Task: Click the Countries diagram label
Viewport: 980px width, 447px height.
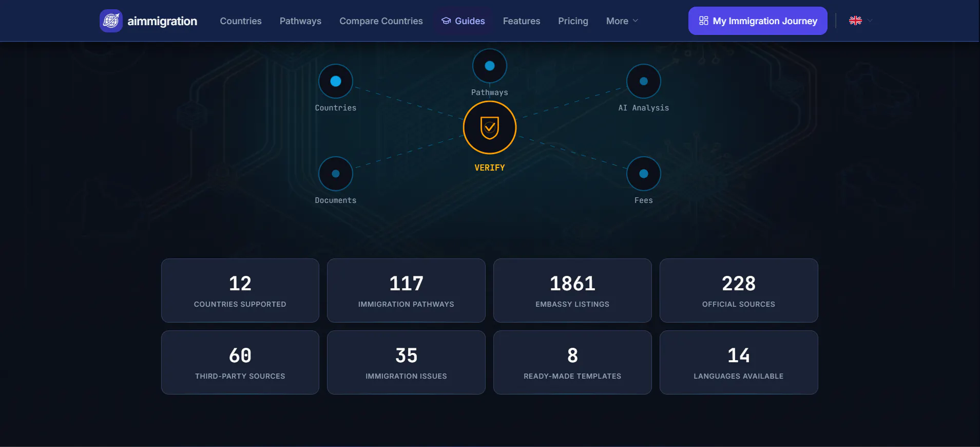Action: (336, 108)
